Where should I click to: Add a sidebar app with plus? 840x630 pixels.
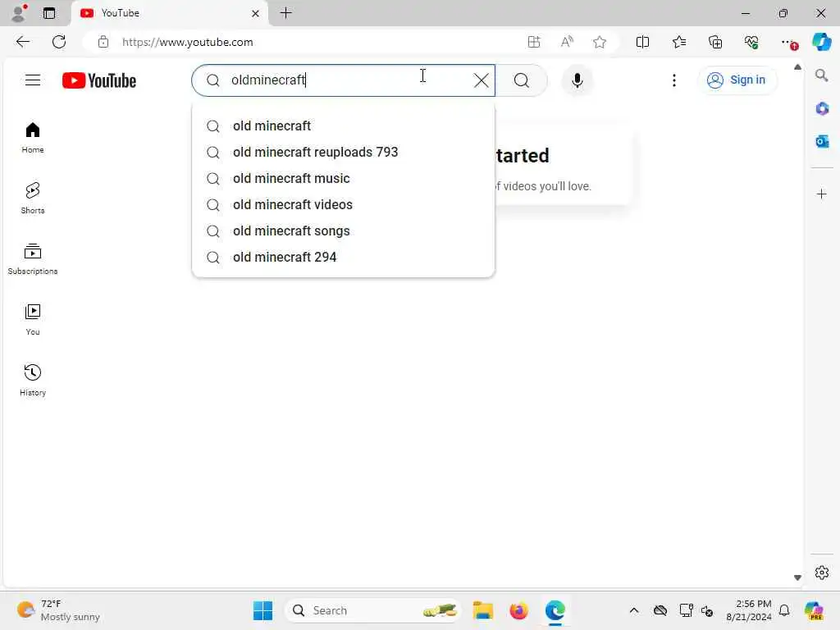pyautogui.click(x=822, y=194)
